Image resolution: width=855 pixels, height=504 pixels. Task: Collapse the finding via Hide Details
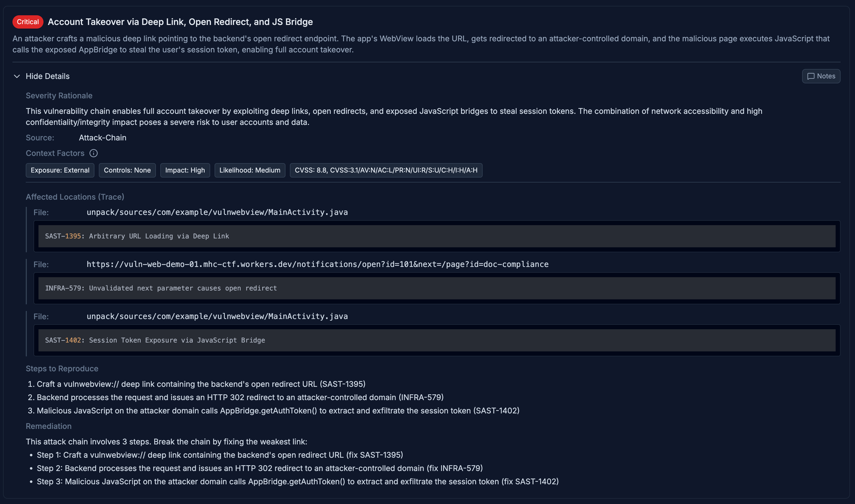pos(47,76)
